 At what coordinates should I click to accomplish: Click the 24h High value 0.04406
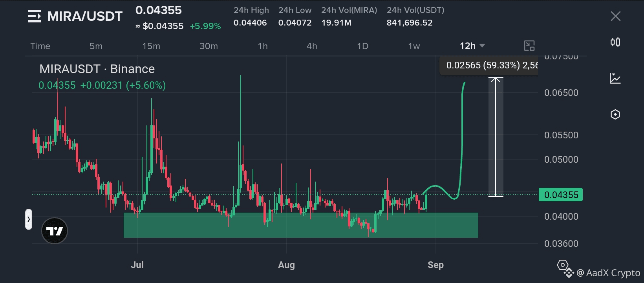[250, 23]
